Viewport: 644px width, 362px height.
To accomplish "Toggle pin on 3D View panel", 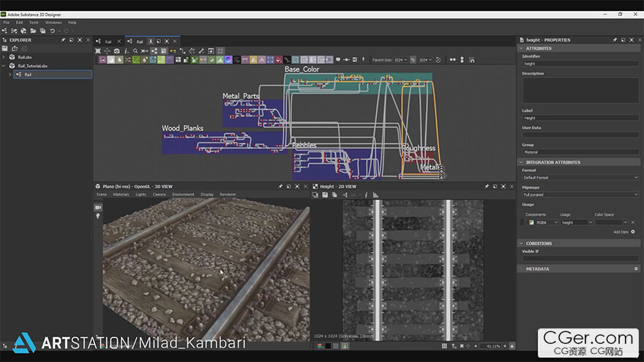I will tap(280, 186).
